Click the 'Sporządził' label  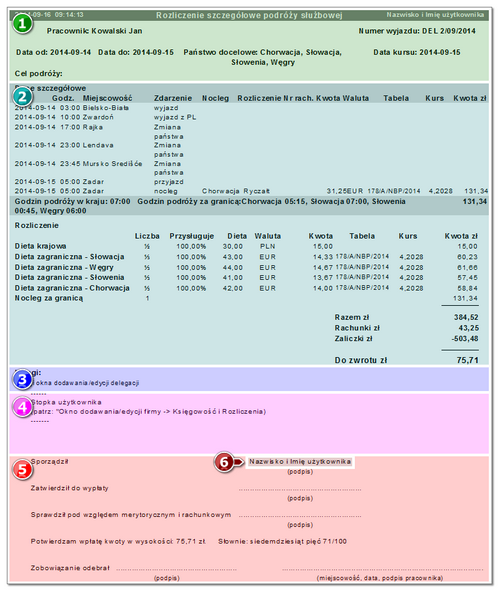coord(49,461)
